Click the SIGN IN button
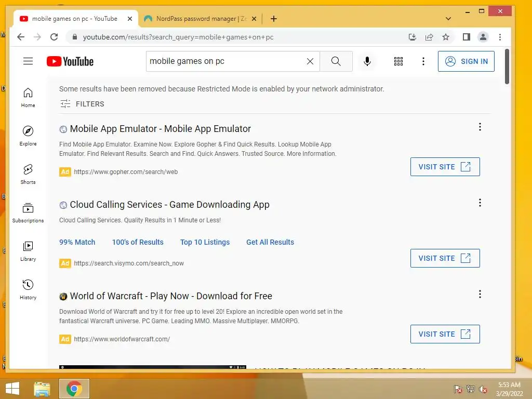Viewport: 532px width, 399px height. click(466, 61)
